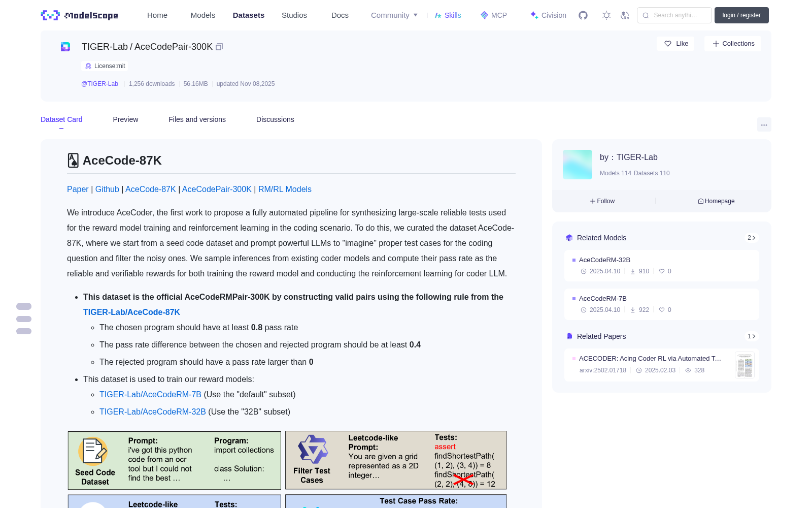Toggle the light/dark theme sun icon
The height and width of the screenshot is (508, 812).
606,15
